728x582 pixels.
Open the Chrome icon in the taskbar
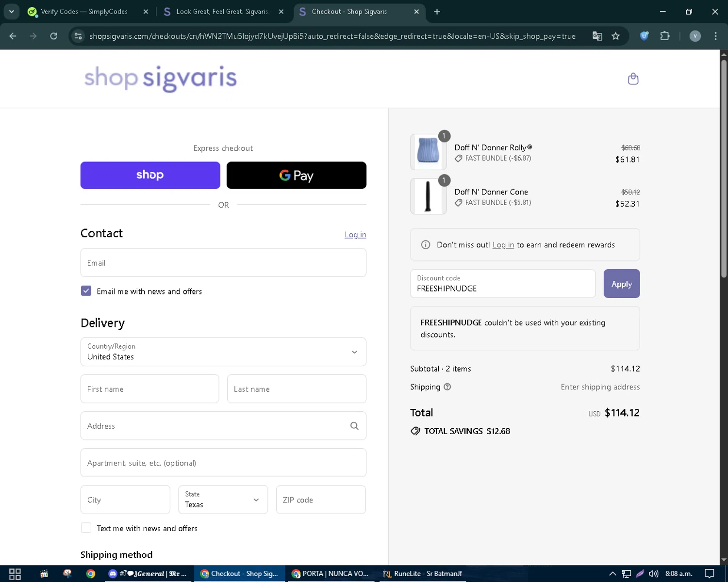pos(91,574)
